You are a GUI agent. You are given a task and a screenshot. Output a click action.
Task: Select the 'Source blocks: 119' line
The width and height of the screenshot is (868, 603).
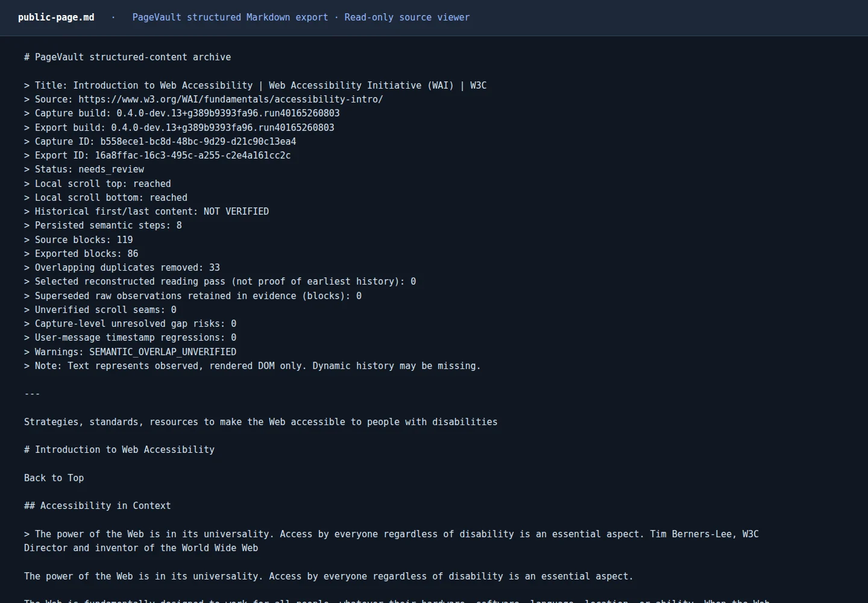click(78, 240)
